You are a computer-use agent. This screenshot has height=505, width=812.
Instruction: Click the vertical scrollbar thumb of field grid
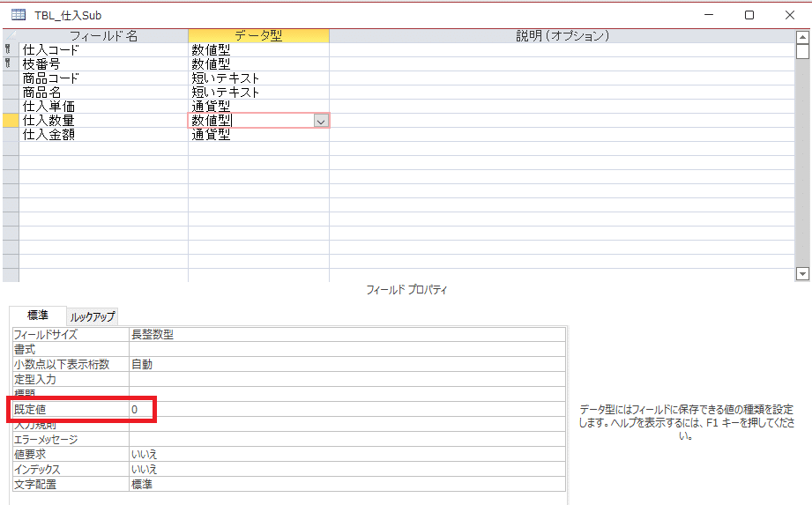[802, 51]
